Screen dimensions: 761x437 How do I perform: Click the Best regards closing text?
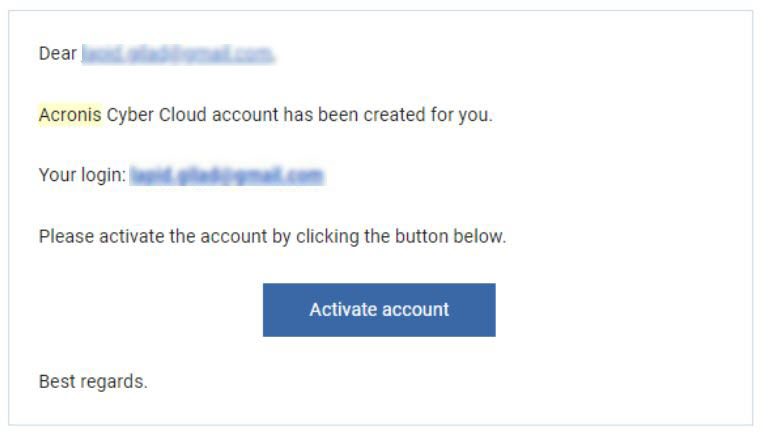pos(93,382)
